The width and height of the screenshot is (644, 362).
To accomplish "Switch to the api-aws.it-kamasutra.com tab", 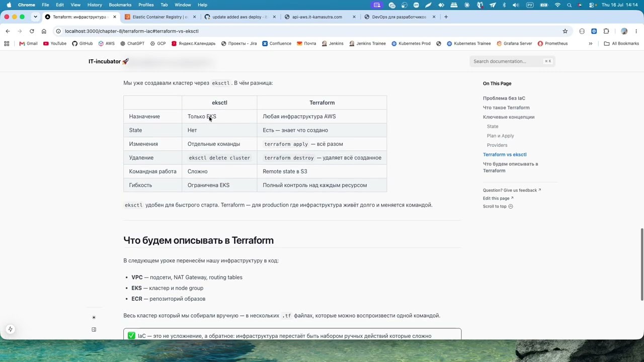I will pyautogui.click(x=319, y=17).
